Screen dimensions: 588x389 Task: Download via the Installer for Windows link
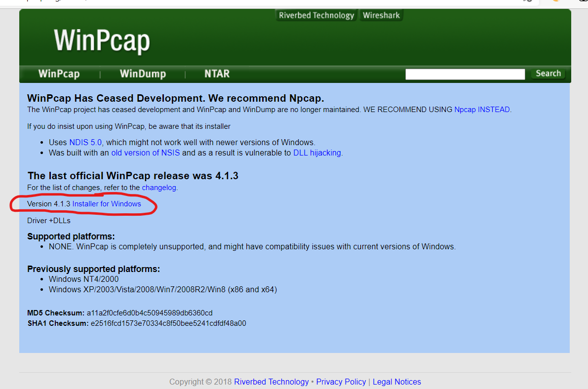click(107, 203)
